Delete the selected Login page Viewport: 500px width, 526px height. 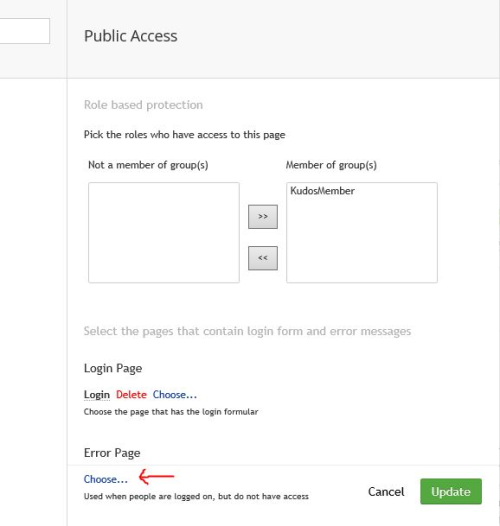pyautogui.click(x=131, y=394)
